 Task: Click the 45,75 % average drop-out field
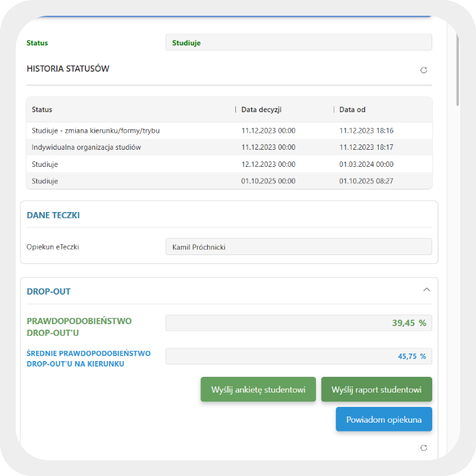pyautogui.click(x=298, y=356)
